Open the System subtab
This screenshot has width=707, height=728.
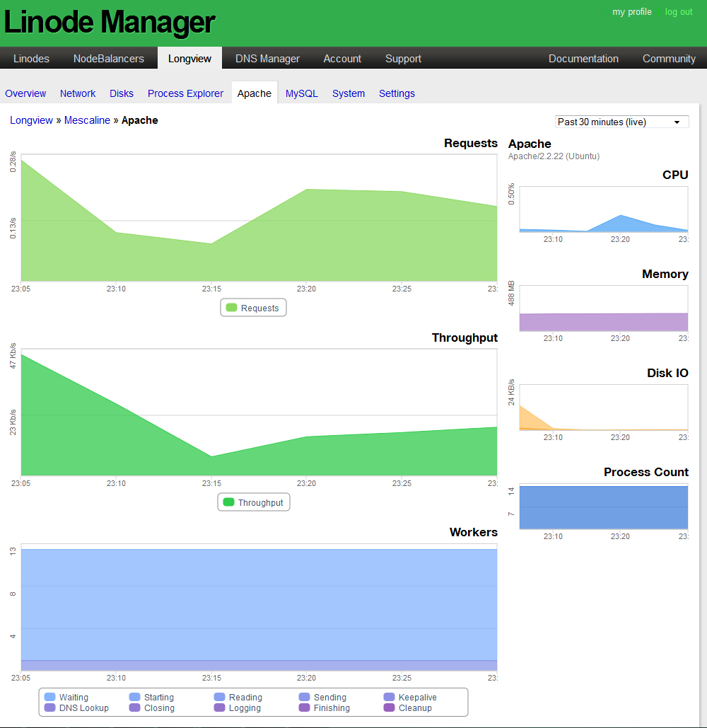pos(349,93)
